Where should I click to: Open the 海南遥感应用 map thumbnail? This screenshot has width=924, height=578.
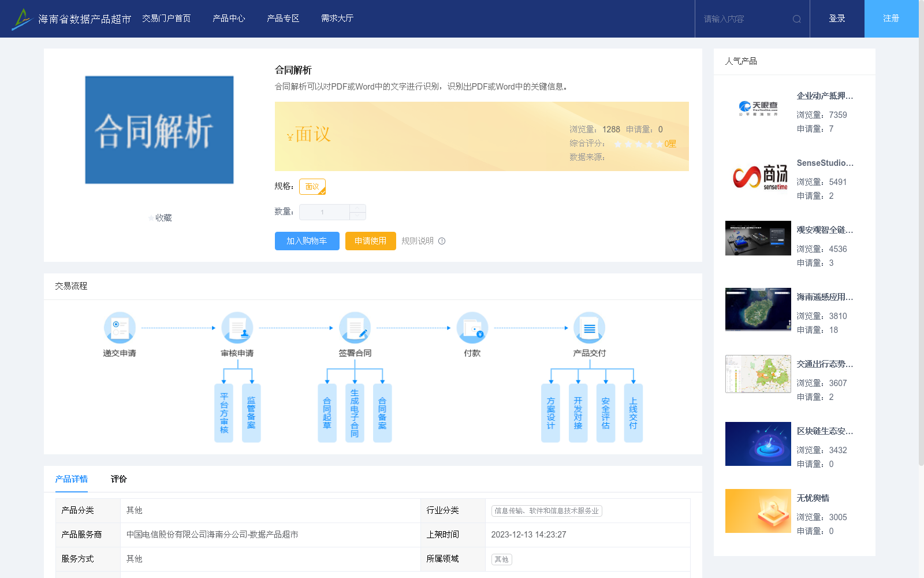tap(758, 309)
